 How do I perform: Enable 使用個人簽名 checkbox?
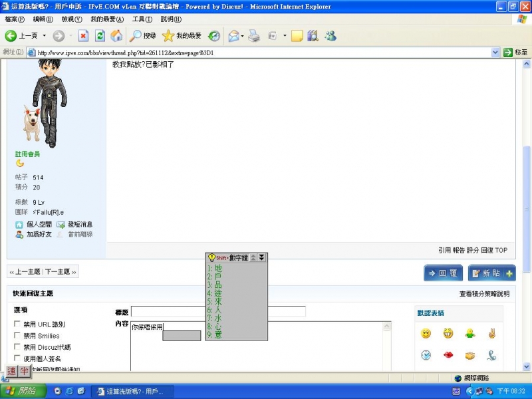(x=17, y=358)
